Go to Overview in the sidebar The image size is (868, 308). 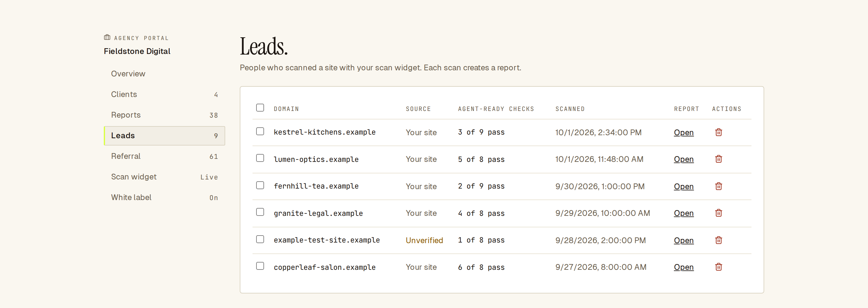tap(164, 74)
